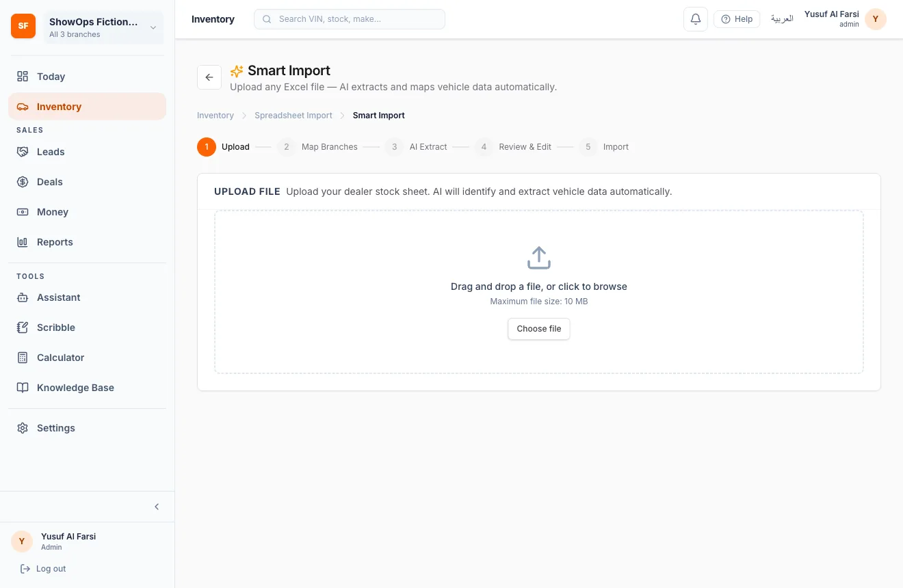Select step 2 Map Branches
Screen dimensions: 903x588
[317, 147]
